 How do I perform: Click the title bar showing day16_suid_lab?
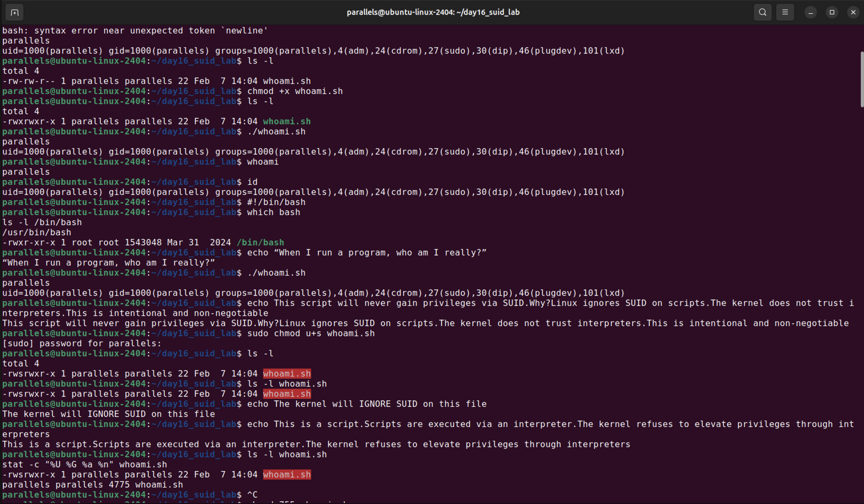pos(433,12)
